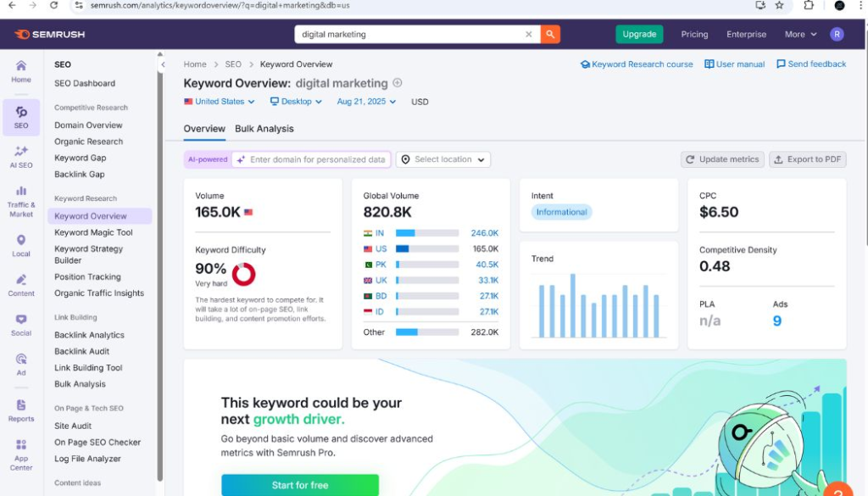The width and height of the screenshot is (868, 496).
Task: Open Traffic & Market sidebar icon
Action: tap(21, 202)
